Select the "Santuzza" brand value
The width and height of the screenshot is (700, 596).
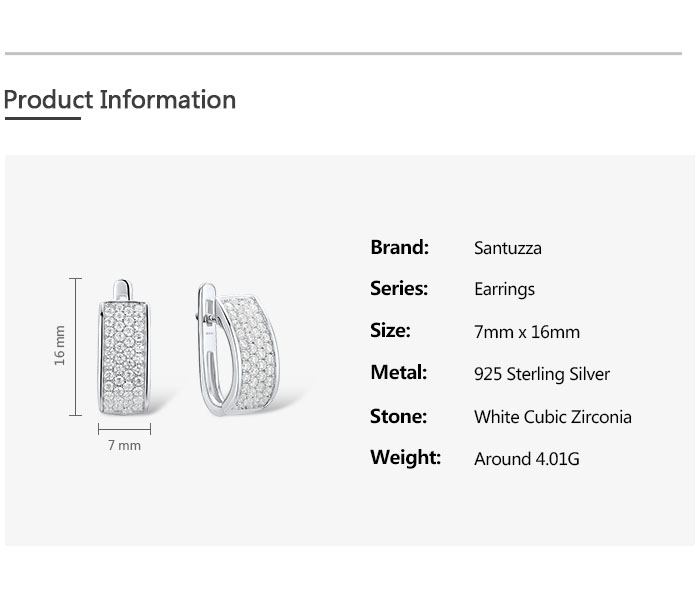(508, 248)
